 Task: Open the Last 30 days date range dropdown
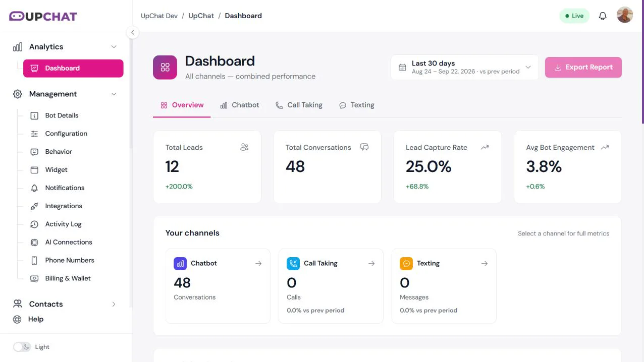coord(465,67)
